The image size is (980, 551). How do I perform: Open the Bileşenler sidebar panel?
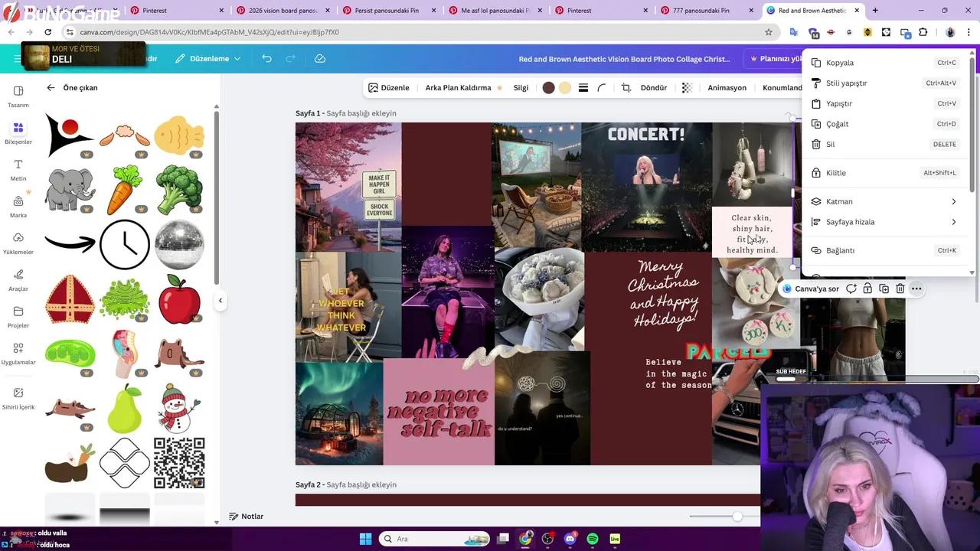pyautogui.click(x=18, y=132)
